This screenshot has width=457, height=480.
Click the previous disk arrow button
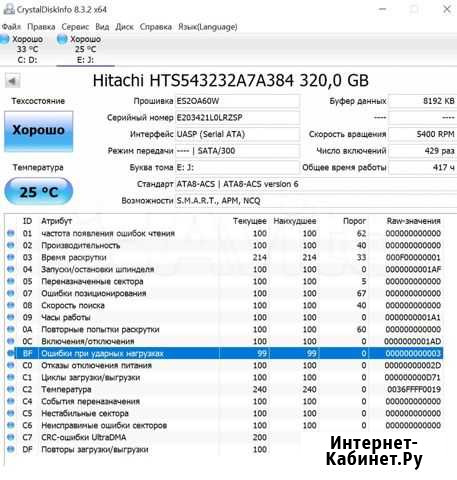[12, 81]
